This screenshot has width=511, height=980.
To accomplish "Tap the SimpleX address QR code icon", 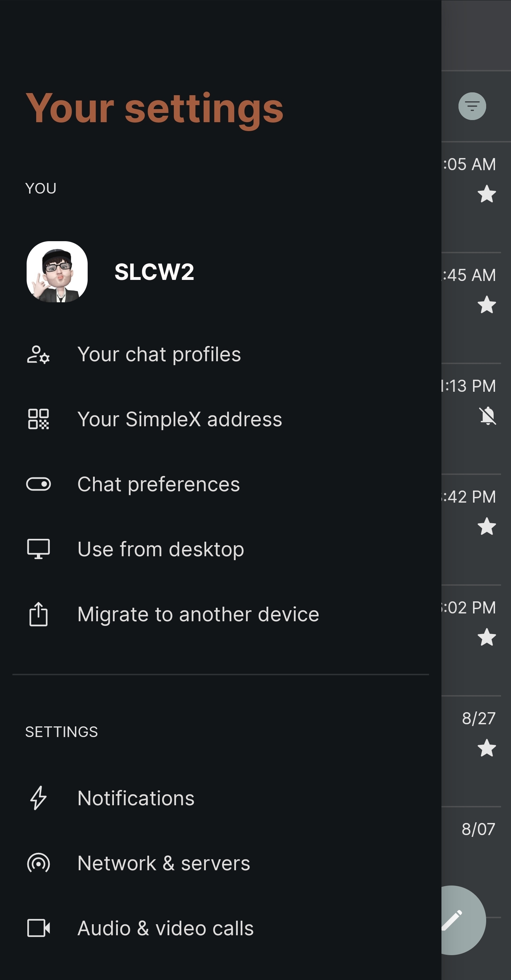I will [x=38, y=419].
